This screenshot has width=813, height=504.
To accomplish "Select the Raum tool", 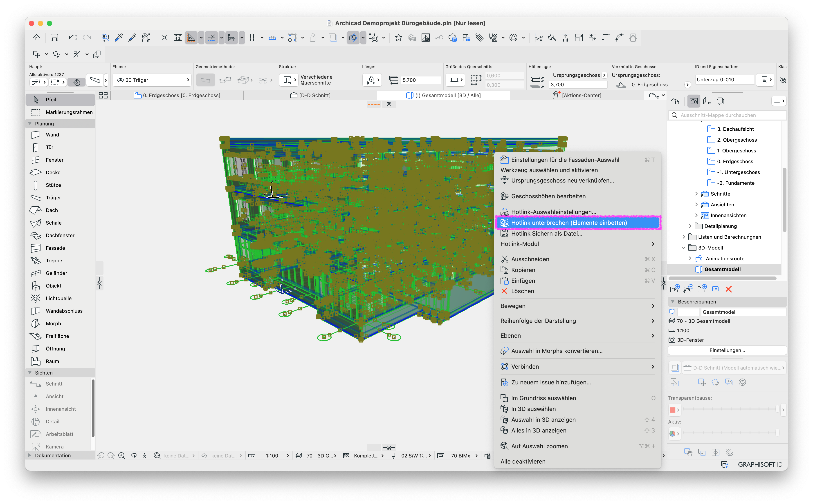I will point(60,361).
